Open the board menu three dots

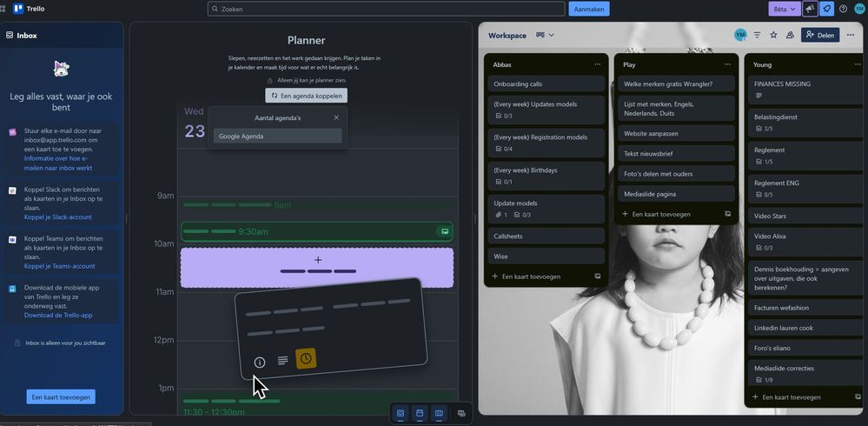click(x=851, y=35)
